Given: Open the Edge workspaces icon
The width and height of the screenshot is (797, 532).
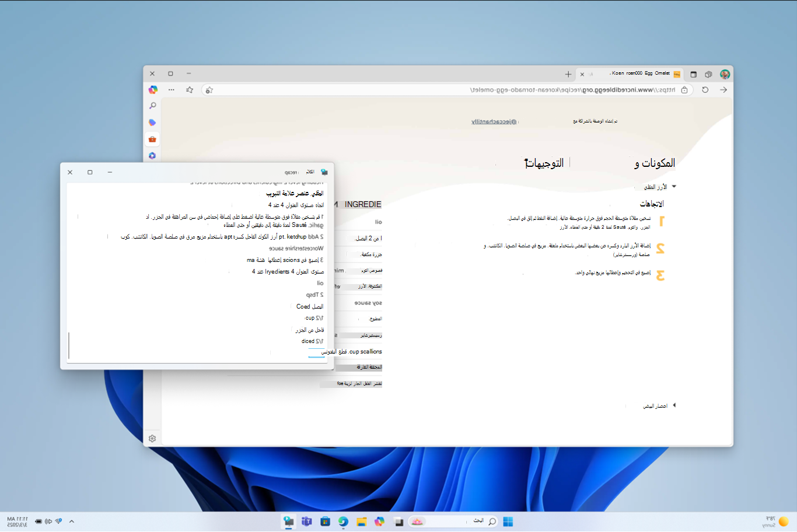Looking at the screenshot, I should pyautogui.click(x=708, y=74).
